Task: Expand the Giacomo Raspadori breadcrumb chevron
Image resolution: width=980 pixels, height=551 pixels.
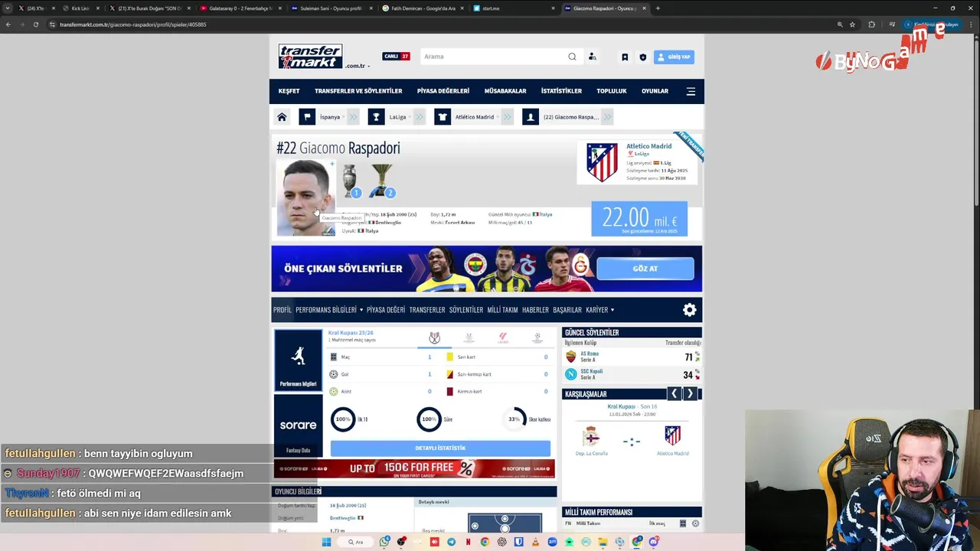Action: 607,117
